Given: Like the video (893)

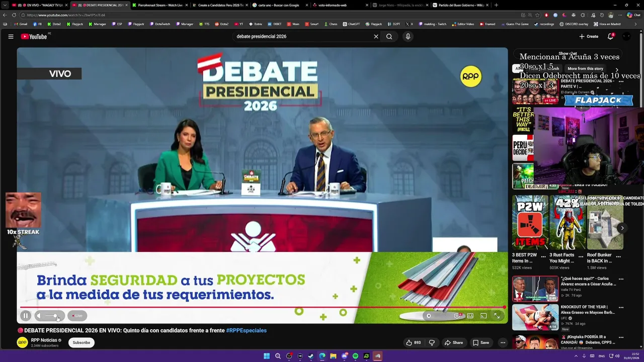Looking at the screenshot, I should (x=414, y=342).
